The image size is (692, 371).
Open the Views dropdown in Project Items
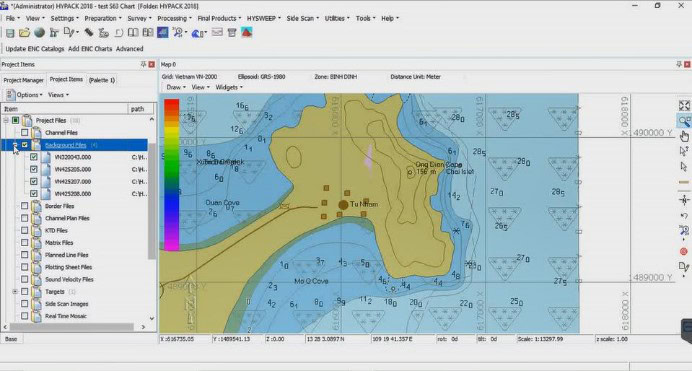tap(58, 95)
